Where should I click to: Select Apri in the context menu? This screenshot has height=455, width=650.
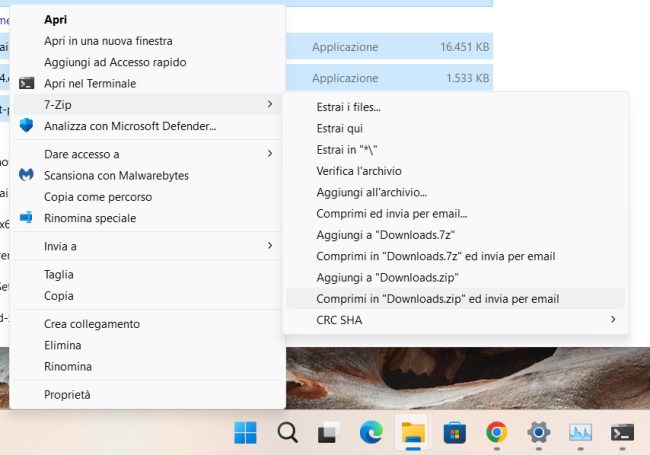56,19
